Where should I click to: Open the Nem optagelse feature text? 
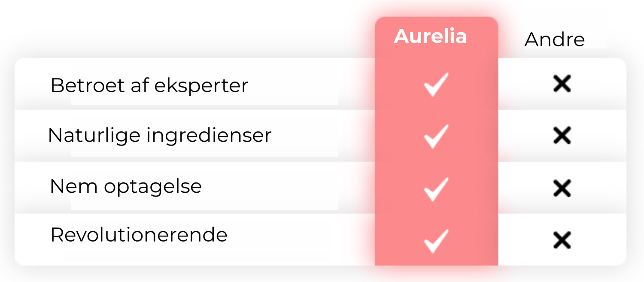[125, 186]
